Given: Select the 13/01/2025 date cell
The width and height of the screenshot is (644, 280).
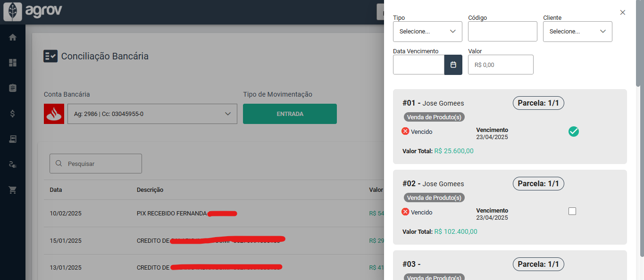Looking at the screenshot, I should [66, 268].
